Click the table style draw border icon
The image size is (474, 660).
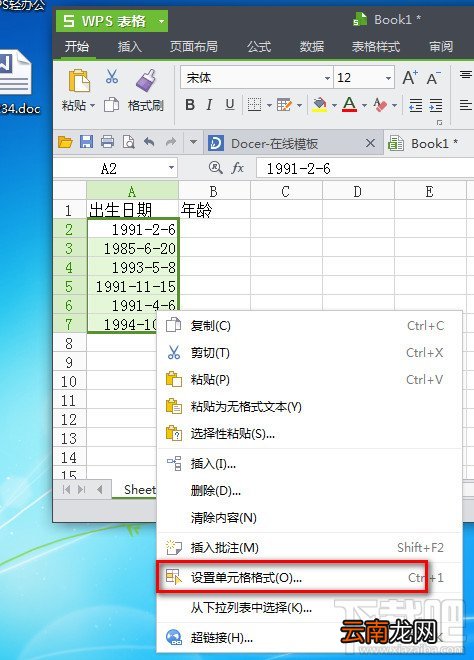point(284,104)
